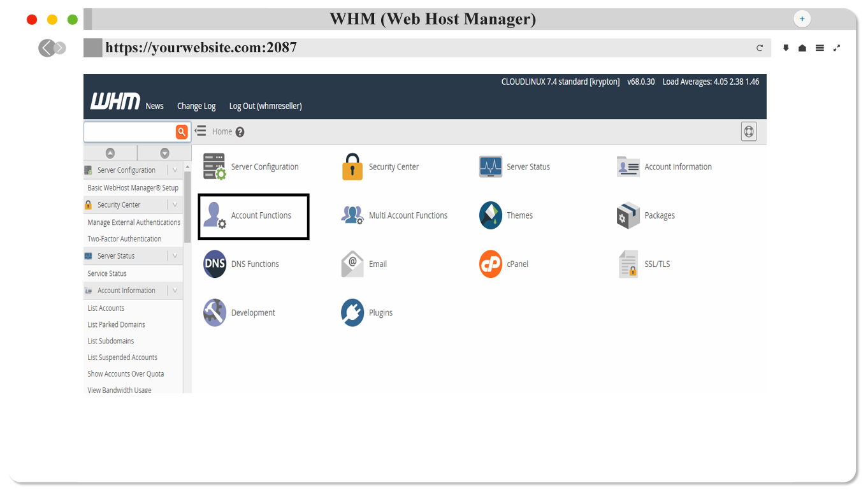Open the Security Center padlock icon

point(352,167)
